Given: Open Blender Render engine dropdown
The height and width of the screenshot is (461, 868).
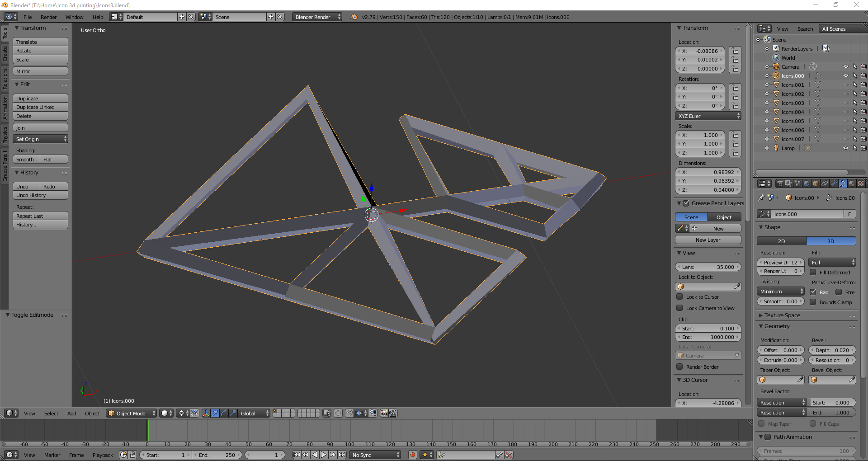Looking at the screenshot, I should coord(317,17).
